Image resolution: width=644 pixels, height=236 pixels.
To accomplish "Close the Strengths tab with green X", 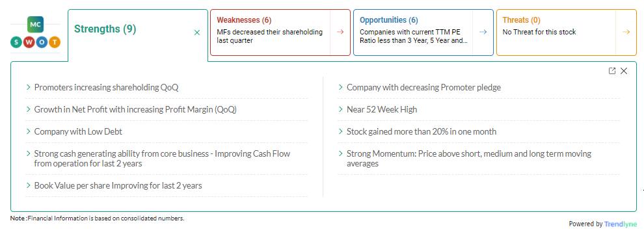I will (196, 33).
